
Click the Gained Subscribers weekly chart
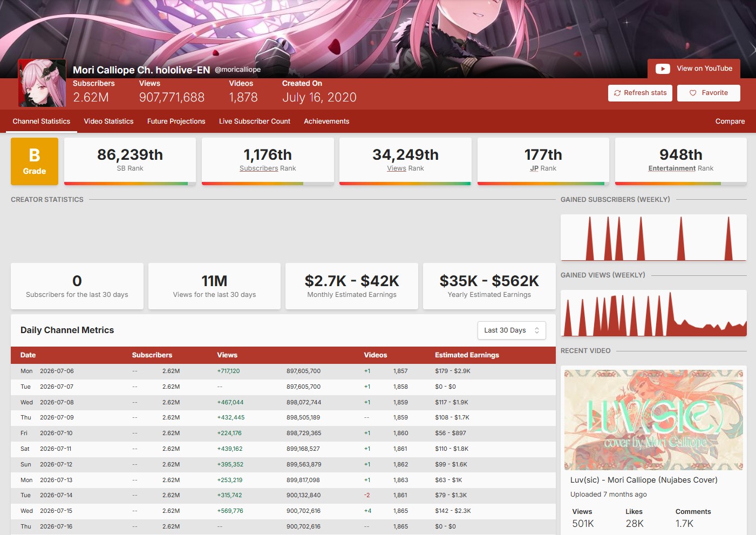(653, 238)
